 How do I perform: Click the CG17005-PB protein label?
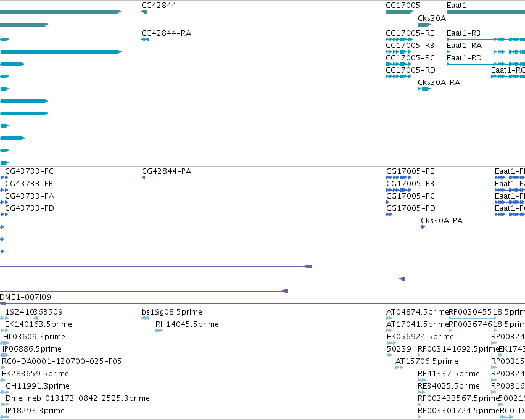pos(410,184)
